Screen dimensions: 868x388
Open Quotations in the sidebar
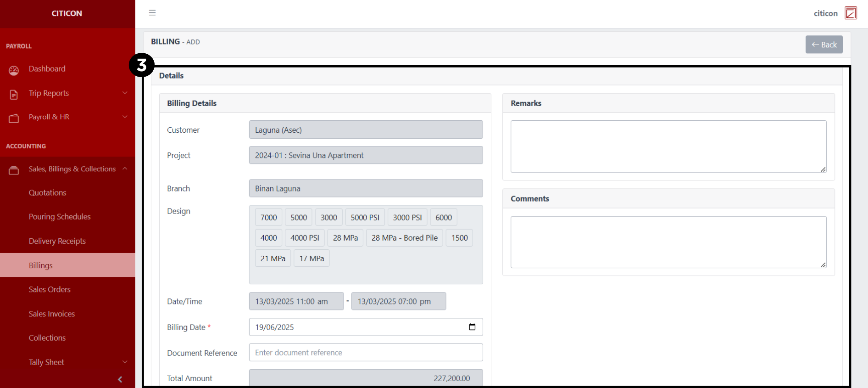click(x=47, y=193)
